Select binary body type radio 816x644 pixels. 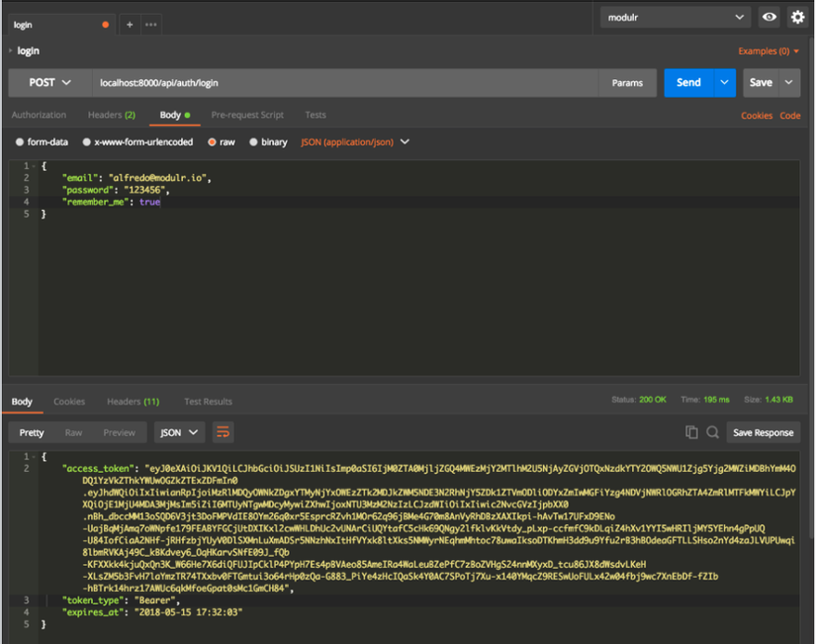268,142
